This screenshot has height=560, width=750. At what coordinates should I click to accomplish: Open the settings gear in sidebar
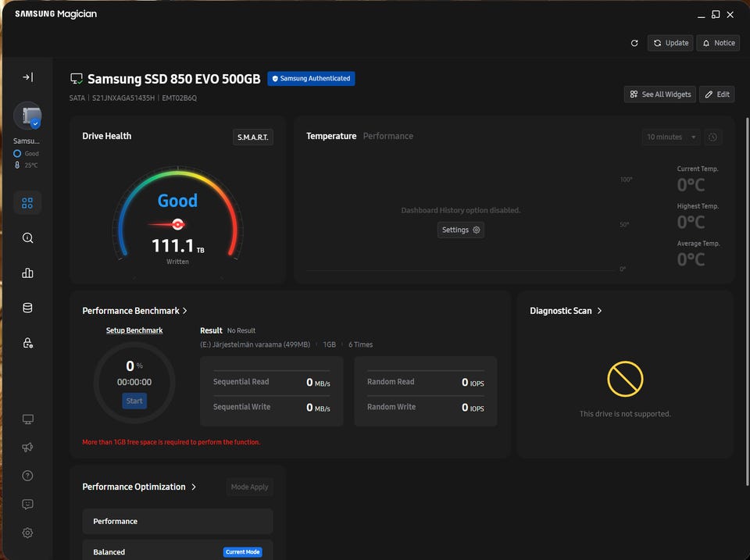click(28, 533)
